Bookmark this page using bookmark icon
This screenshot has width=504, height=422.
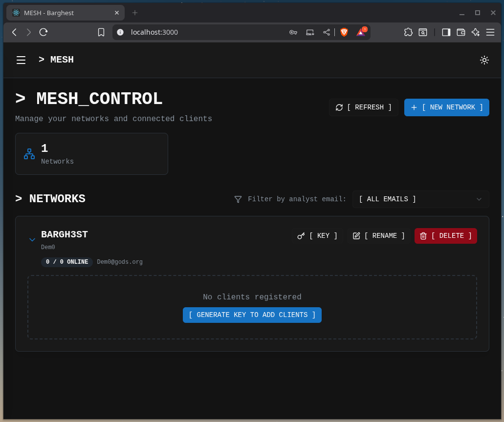point(101,32)
